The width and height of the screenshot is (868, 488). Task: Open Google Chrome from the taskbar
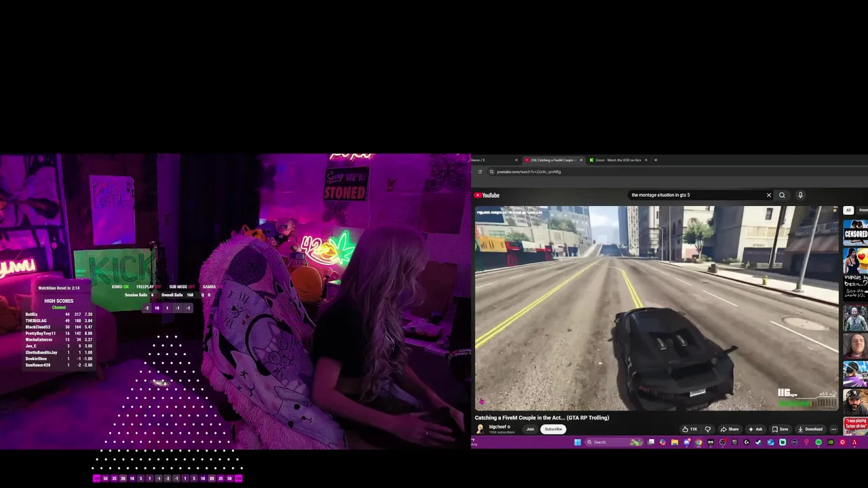698,443
